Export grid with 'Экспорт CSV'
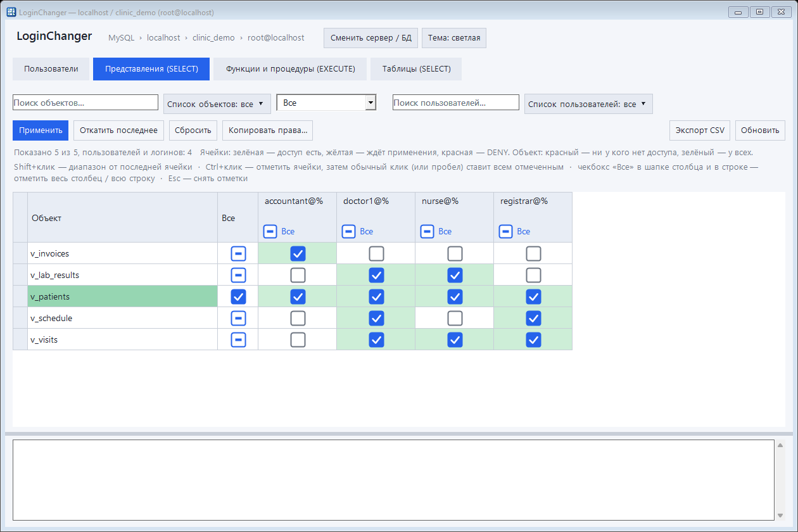 point(700,130)
